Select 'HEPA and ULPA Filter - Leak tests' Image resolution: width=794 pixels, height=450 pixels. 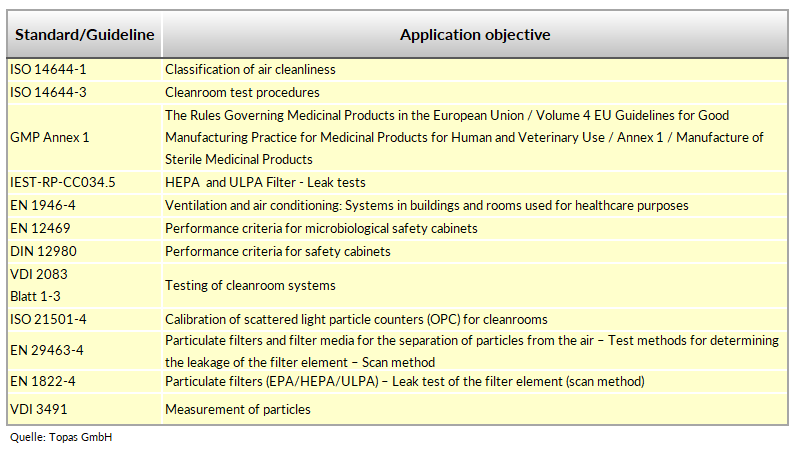tap(265, 182)
